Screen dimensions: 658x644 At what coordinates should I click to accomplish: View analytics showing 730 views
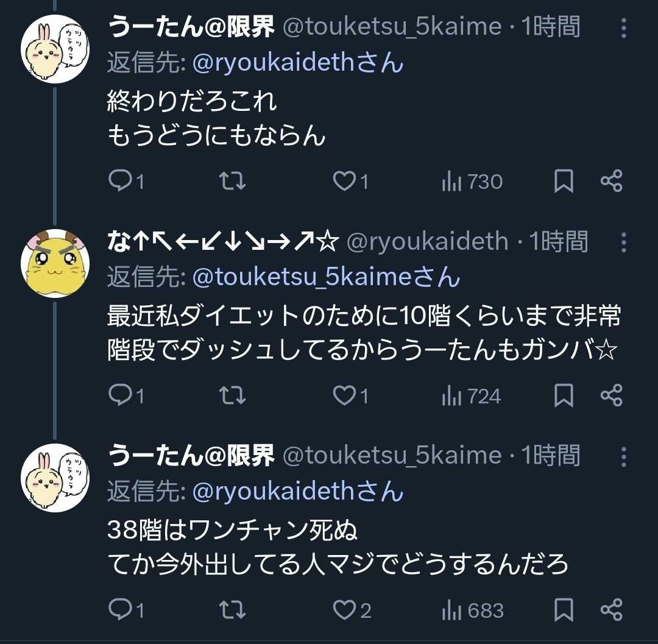tap(472, 182)
